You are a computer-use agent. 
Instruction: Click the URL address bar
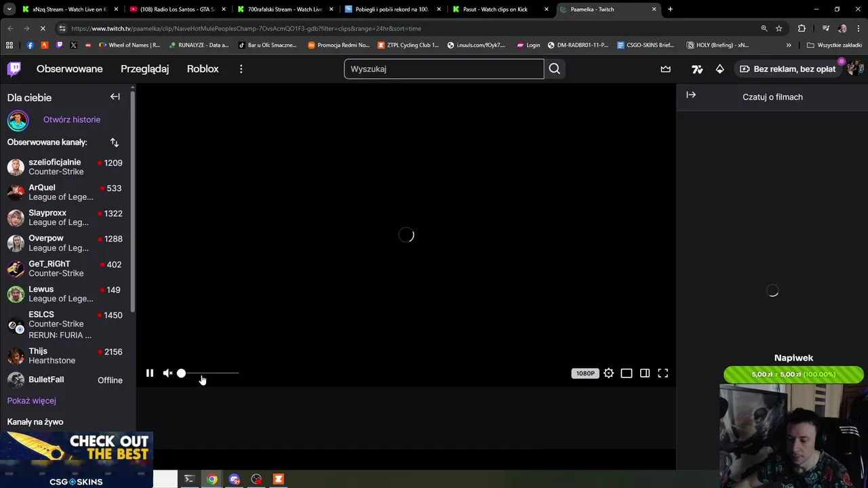[407, 28]
